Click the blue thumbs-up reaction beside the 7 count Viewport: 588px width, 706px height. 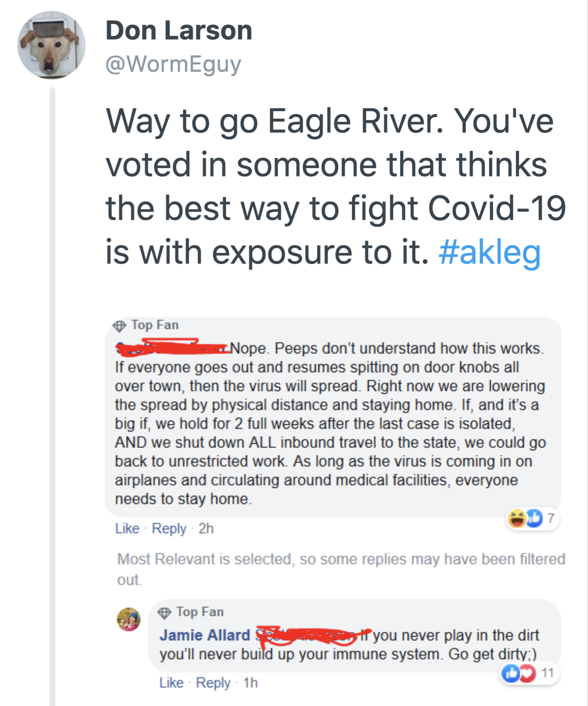tap(534, 518)
